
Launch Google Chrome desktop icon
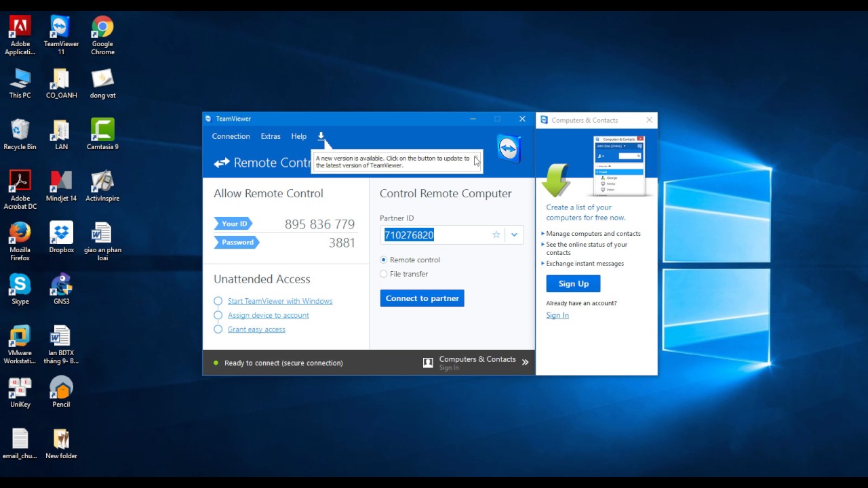(x=102, y=35)
